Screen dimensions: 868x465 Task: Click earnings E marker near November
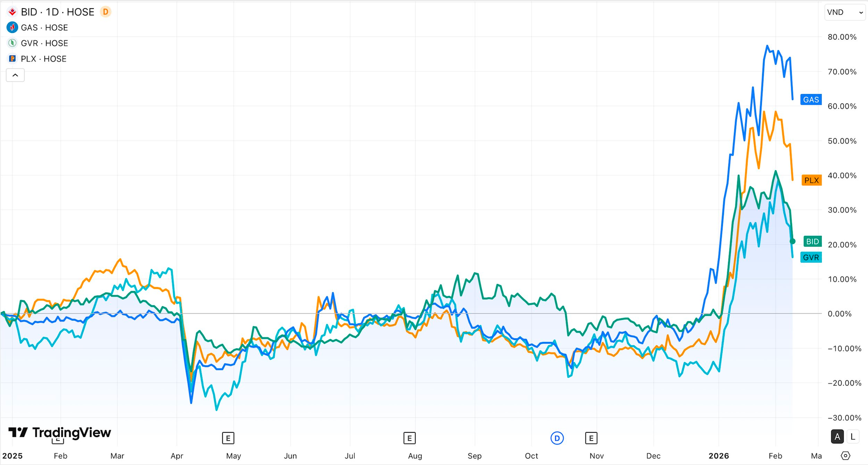click(591, 438)
